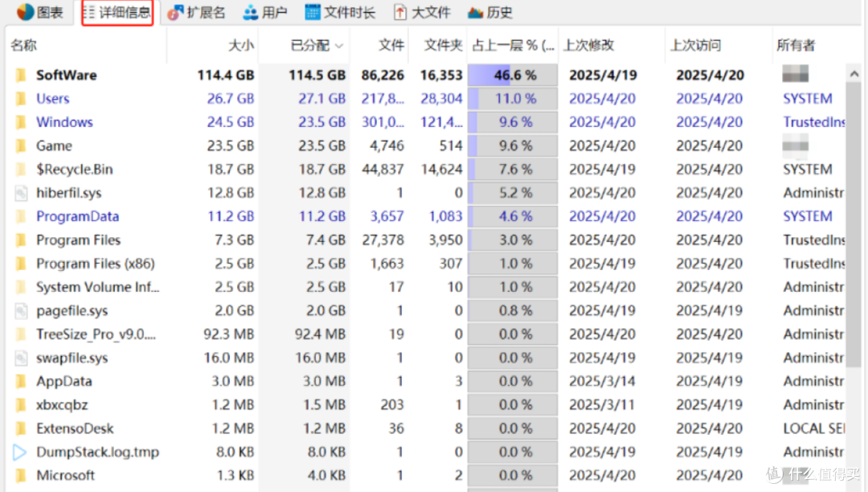Select the Program Files (x86) folder icon
The width and height of the screenshot is (868, 492).
[x=21, y=264]
